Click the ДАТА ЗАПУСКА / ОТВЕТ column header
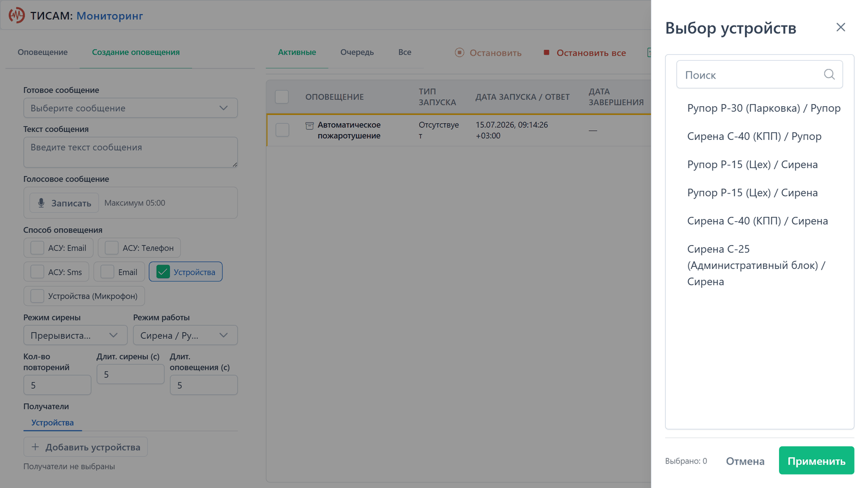This screenshot has width=868, height=488. [522, 97]
